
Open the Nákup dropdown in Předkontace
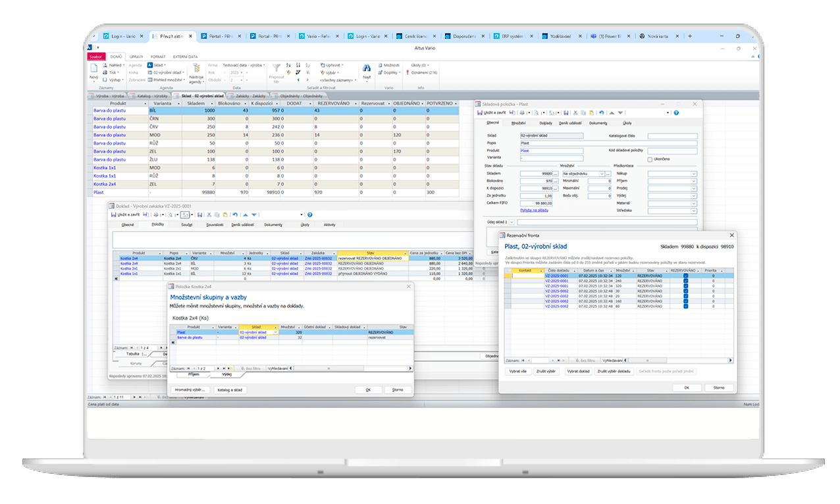pos(693,174)
